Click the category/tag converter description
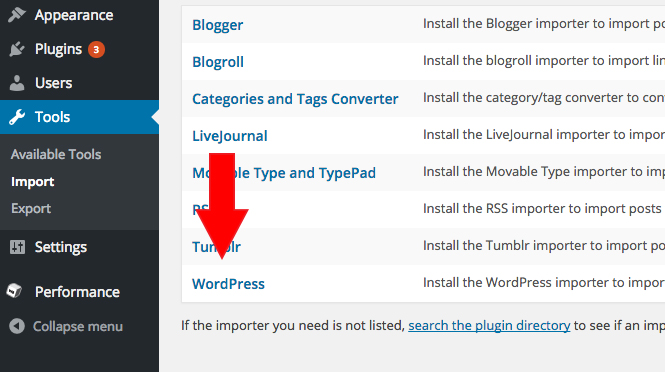The height and width of the screenshot is (372, 665). pos(544,98)
